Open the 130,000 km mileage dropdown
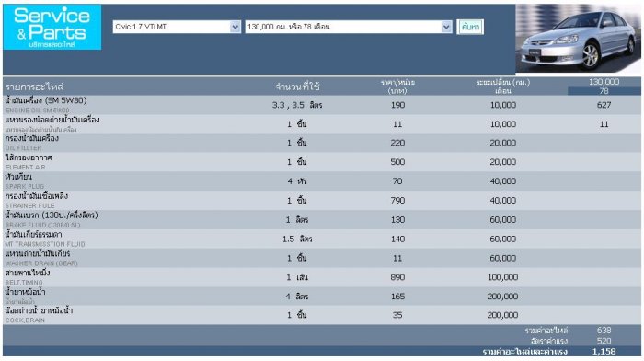The height and width of the screenshot is (361, 644). (x=349, y=27)
